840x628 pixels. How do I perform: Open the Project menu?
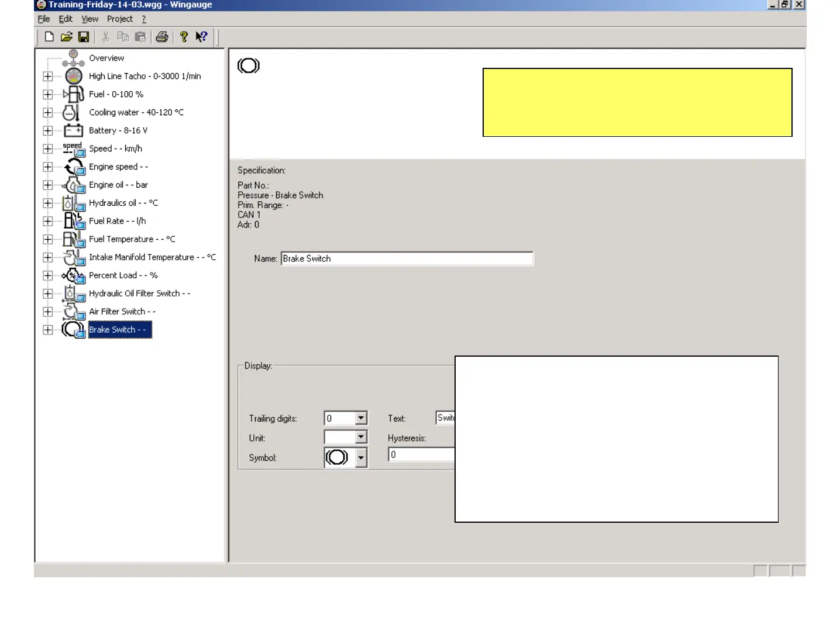tap(120, 19)
